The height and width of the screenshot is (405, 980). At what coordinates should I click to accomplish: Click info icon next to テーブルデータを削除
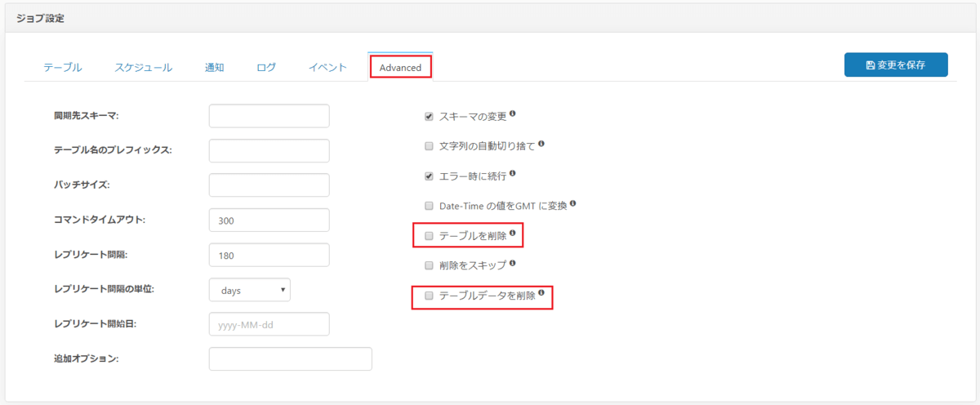pos(541,292)
